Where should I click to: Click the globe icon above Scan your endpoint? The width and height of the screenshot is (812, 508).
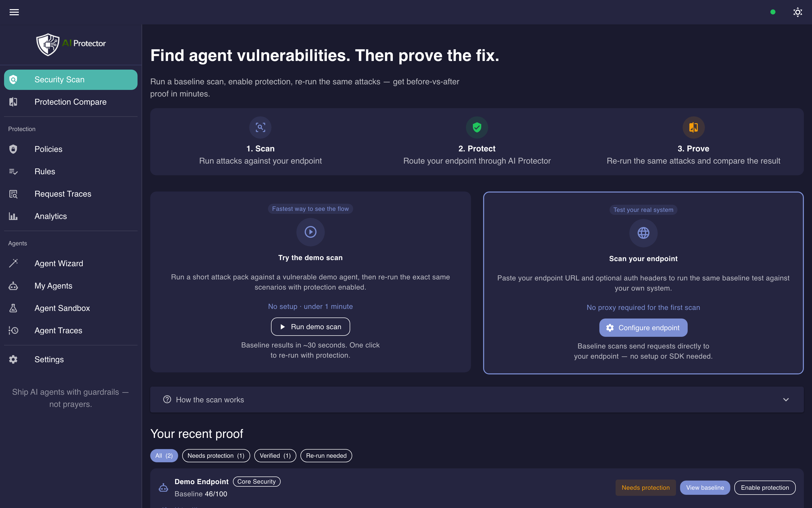(x=643, y=233)
